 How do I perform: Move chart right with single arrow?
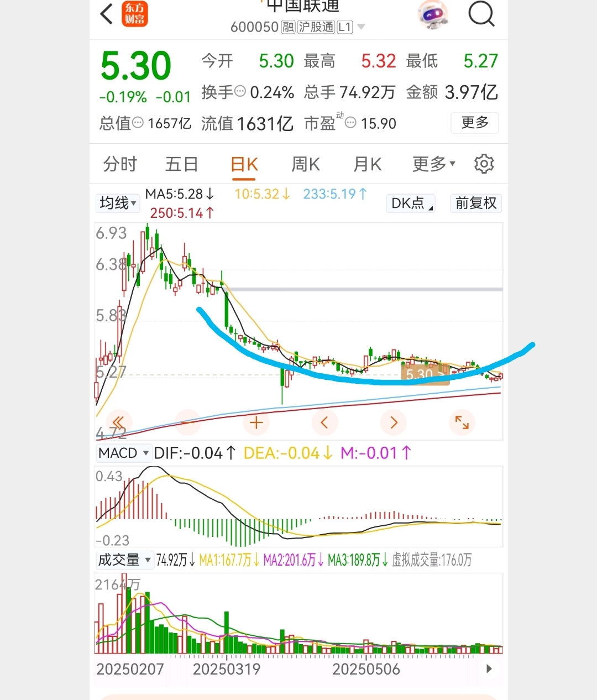tap(394, 423)
